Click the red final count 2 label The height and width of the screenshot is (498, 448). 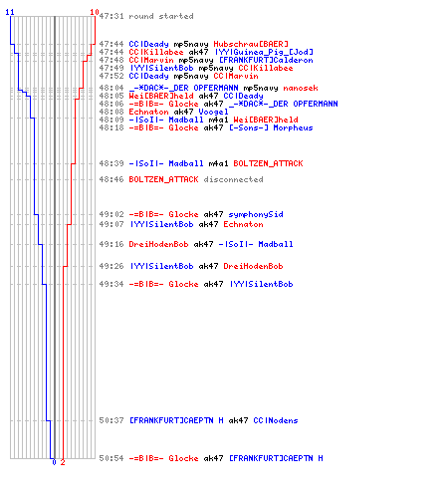point(63,462)
